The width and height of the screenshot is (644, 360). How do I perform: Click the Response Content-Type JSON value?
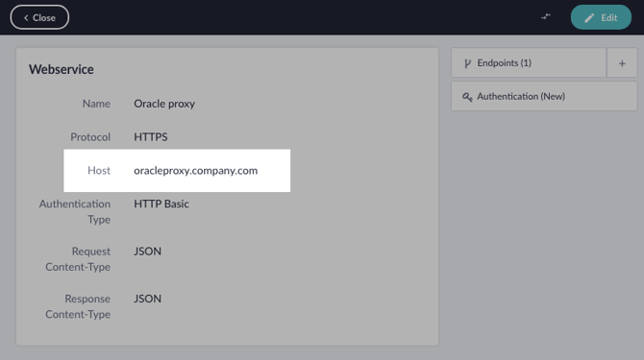tap(147, 299)
